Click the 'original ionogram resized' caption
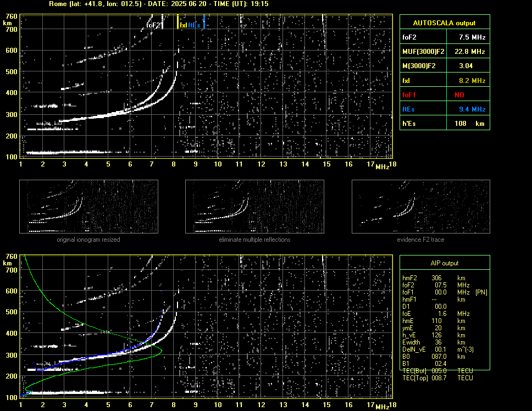532x411 pixels. 88,240
